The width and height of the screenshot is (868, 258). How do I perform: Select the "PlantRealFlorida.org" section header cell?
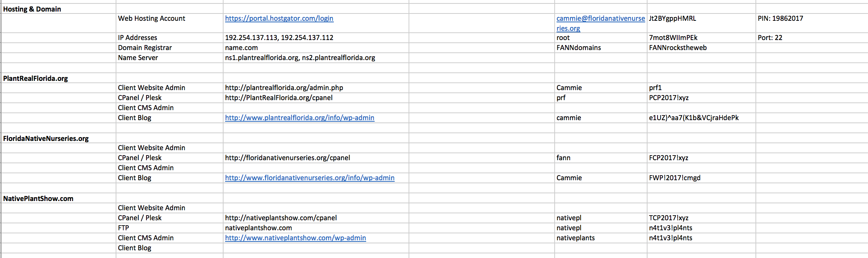coord(35,79)
